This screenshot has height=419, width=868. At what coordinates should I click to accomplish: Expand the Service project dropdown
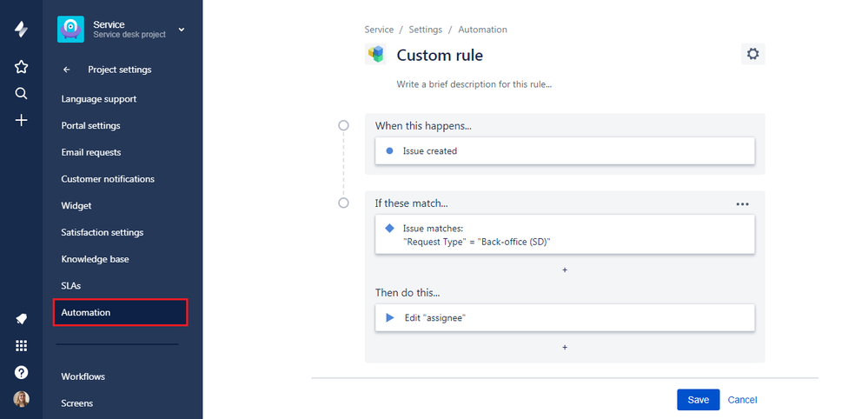click(182, 30)
